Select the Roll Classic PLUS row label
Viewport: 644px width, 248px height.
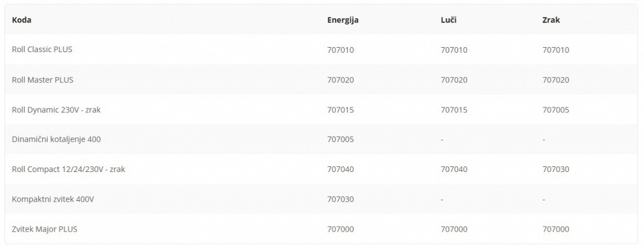42,49
